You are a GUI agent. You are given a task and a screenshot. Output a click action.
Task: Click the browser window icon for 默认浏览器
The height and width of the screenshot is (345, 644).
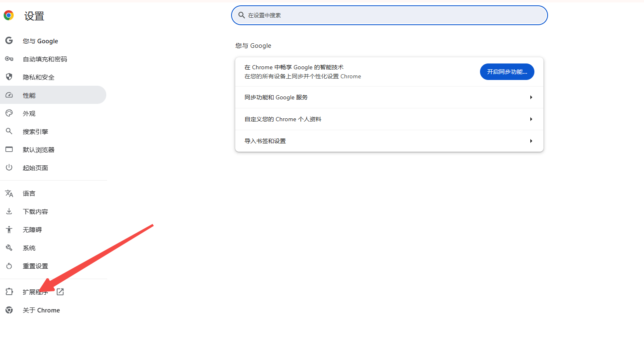9,149
